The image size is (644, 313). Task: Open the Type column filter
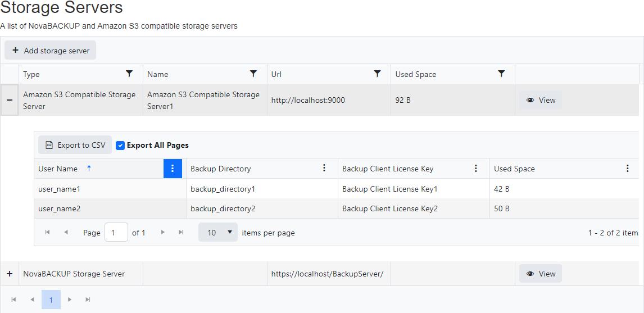click(129, 74)
